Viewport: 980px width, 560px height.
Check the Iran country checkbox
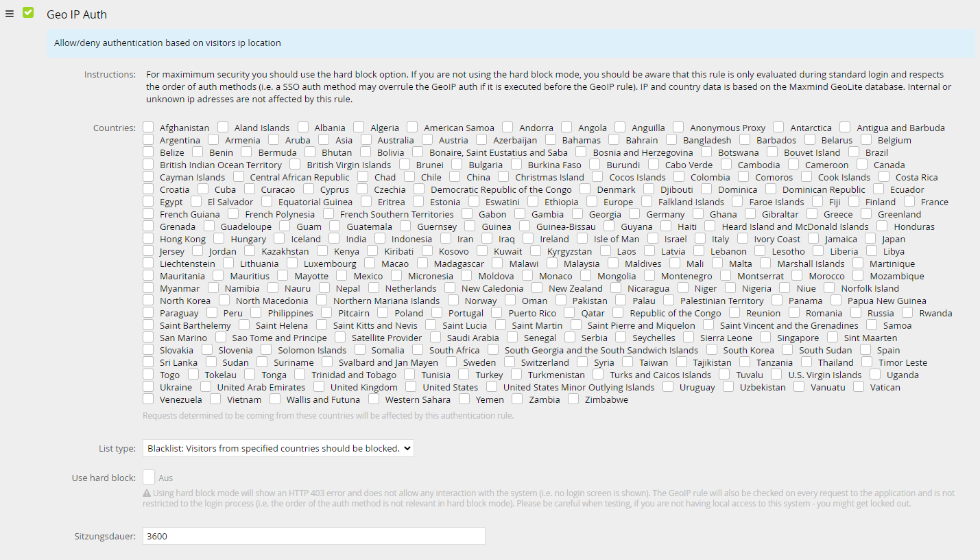(446, 238)
